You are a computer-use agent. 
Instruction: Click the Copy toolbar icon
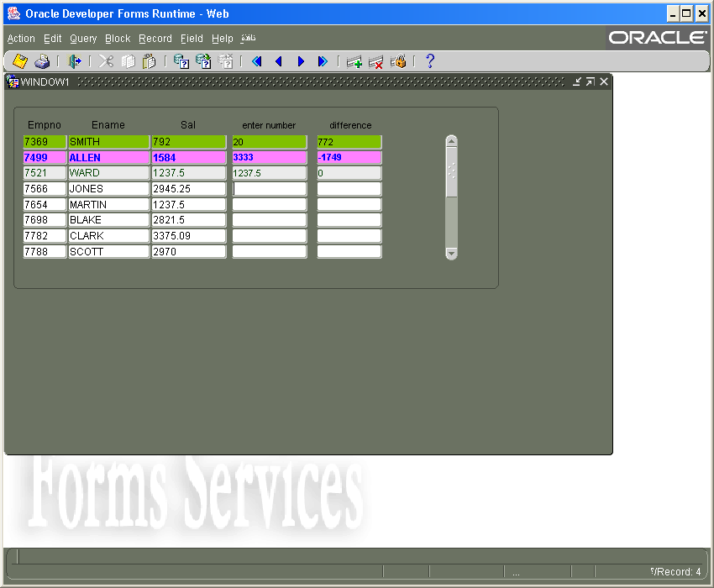pos(128,61)
